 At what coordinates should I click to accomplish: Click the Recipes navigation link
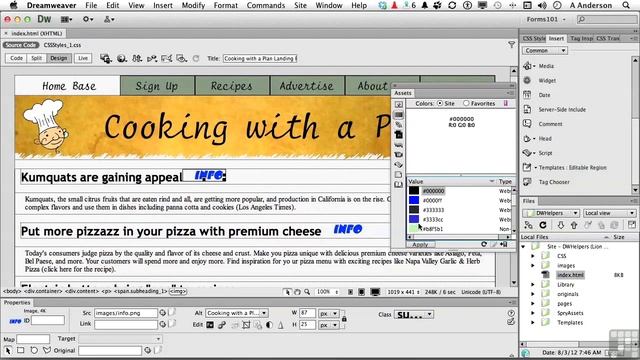(232, 86)
